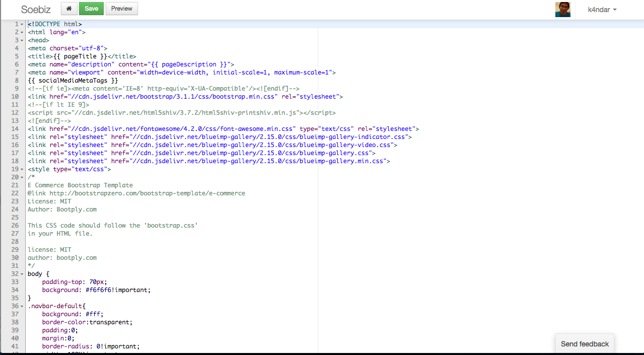The image size is (644, 355).
Task: Click the 'border-color:transparent;' line
Action: tap(88, 322)
